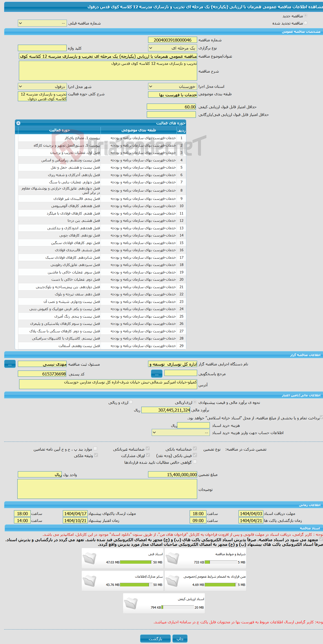Click the proposal submission deadline 1404/04/17
323x644 pixels.
[x=75, y=514]
